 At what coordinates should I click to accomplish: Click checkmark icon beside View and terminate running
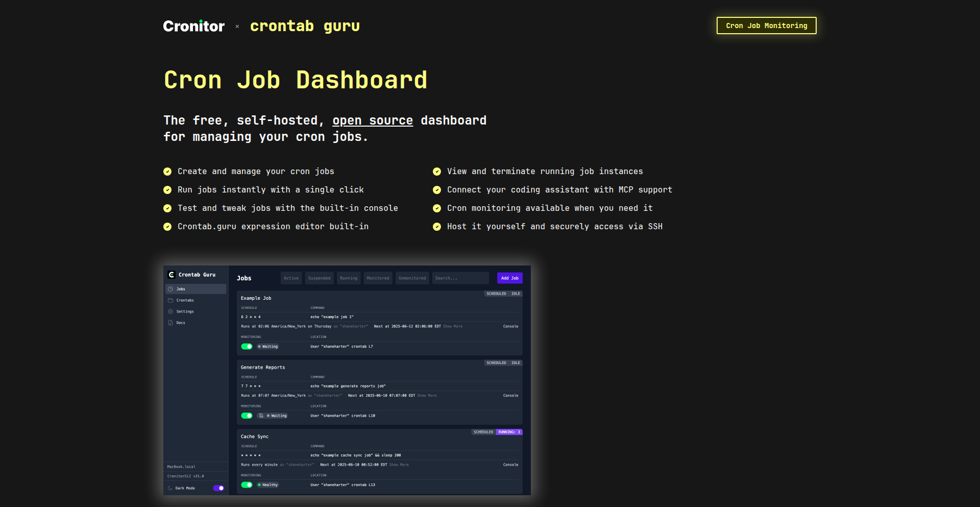pyautogui.click(x=437, y=172)
